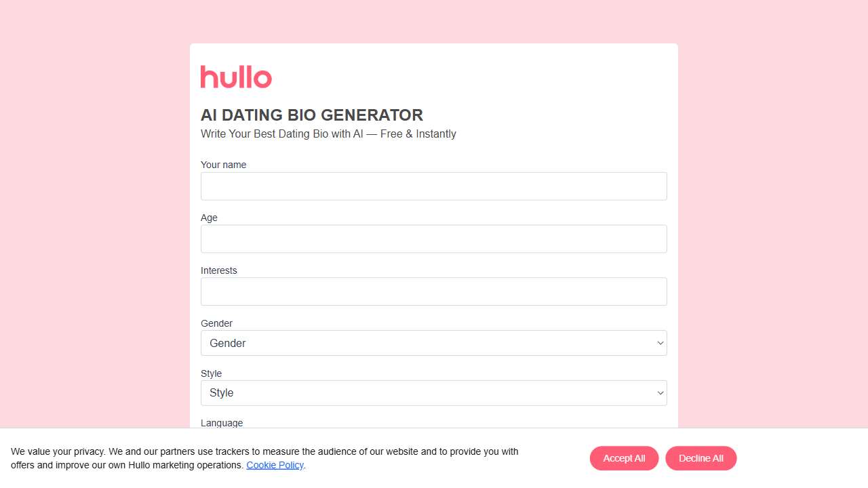Click the Interests label
This screenshot has width=868, height=488.
pos(218,270)
